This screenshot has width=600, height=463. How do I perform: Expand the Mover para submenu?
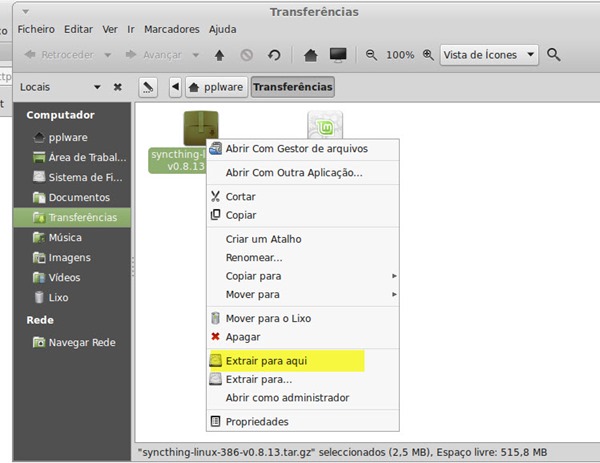(303, 295)
